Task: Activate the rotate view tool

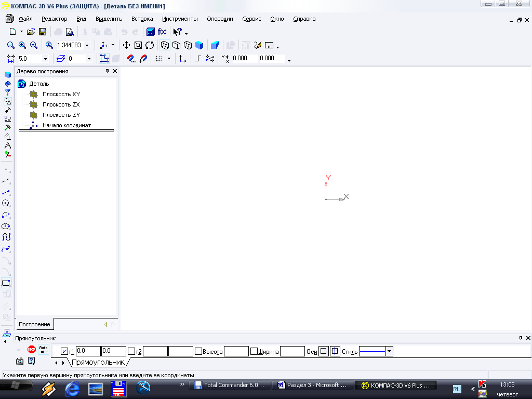Action: tap(150, 45)
